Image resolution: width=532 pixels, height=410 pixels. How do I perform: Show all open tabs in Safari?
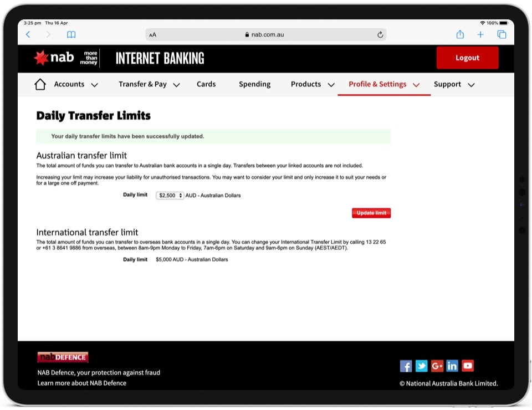(x=502, y=34)
